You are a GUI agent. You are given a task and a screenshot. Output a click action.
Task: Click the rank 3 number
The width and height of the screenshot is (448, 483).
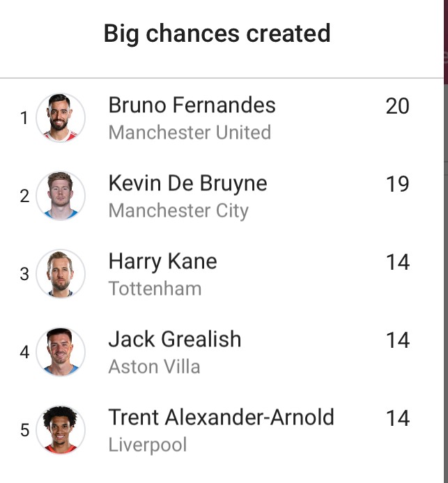point(24,274)
